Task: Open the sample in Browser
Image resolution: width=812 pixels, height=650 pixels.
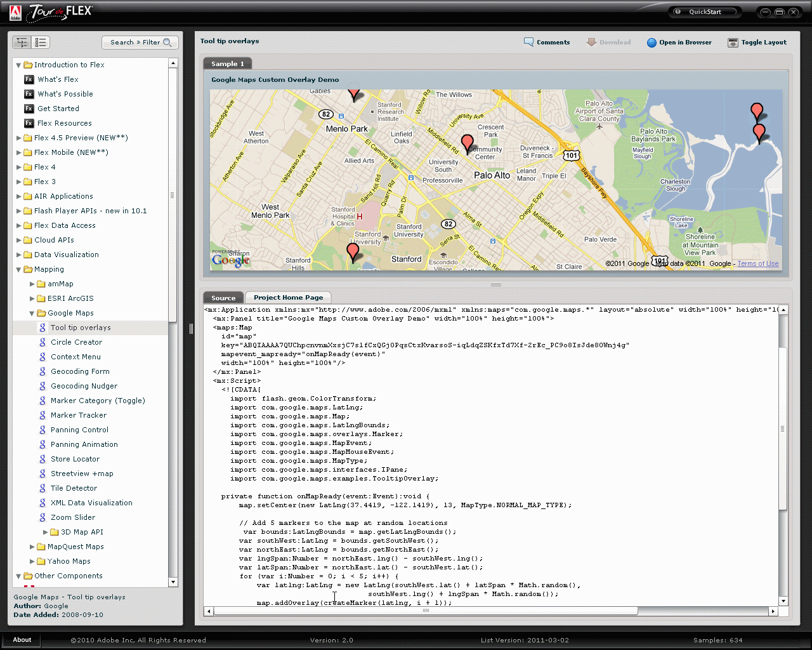Action: 679,43
